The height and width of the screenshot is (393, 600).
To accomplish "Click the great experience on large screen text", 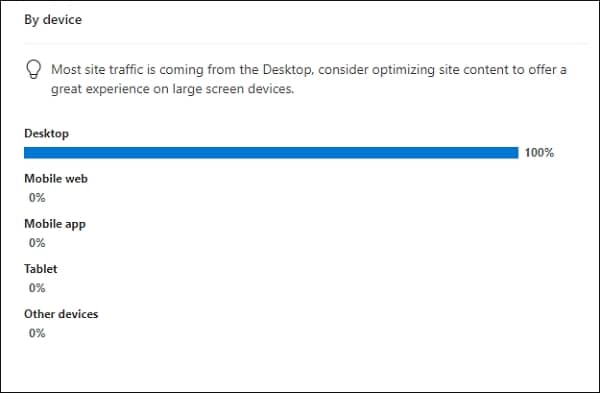I will [x=173, y=89].
